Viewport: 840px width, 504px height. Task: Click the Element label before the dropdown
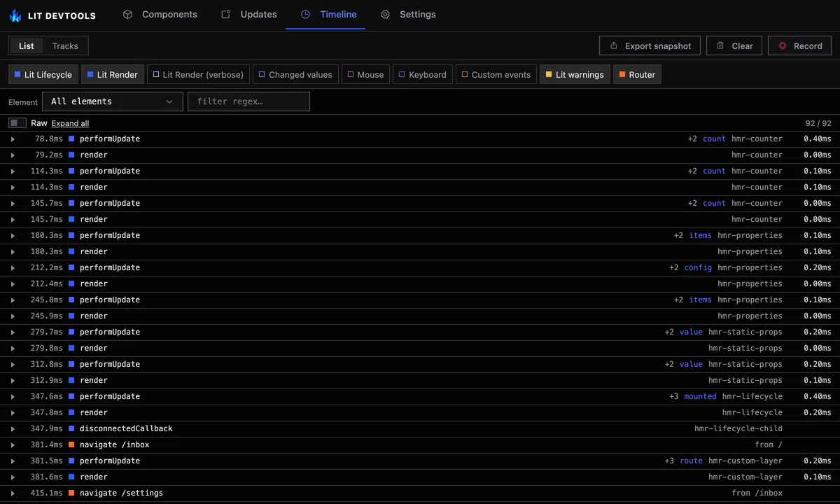click(23, 102)
